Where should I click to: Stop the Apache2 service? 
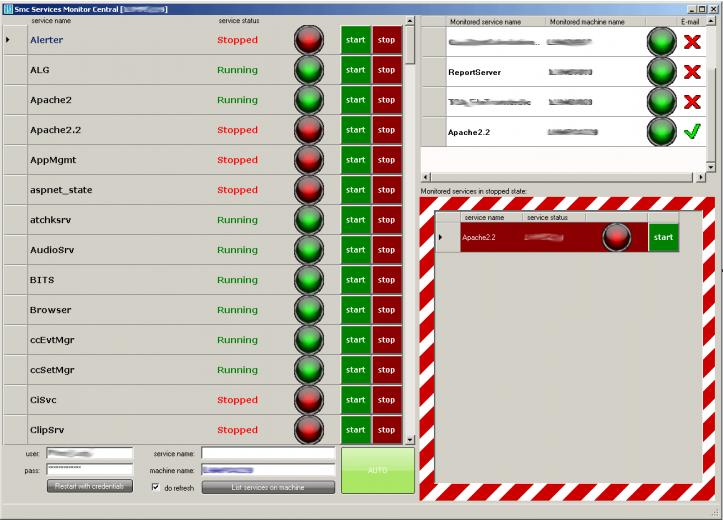click(387, 100)
